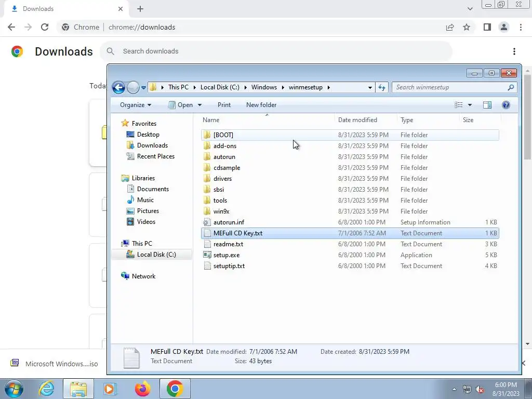Click the muted volume tray icon
The image size is (532, 399).
click(480, 390)
